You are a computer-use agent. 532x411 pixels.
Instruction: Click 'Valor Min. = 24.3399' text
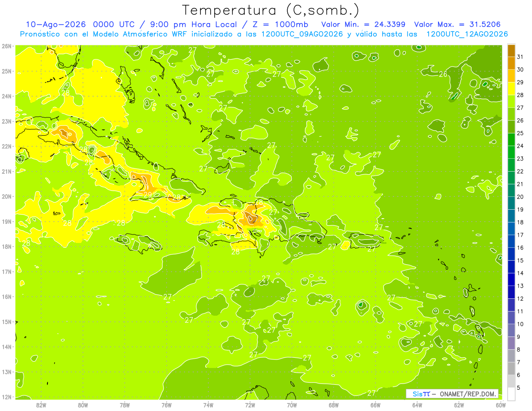click(x=363, y=24)
